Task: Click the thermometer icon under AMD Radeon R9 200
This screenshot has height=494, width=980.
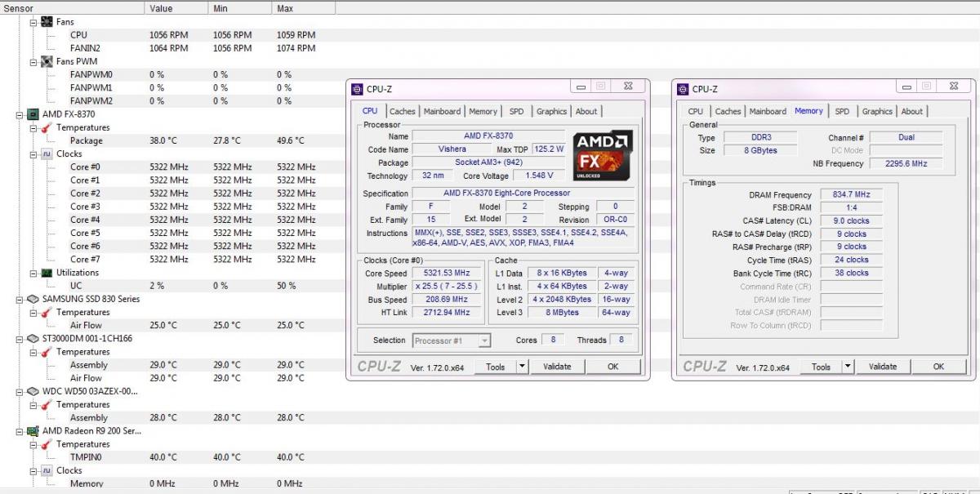Action: (47, 444)
